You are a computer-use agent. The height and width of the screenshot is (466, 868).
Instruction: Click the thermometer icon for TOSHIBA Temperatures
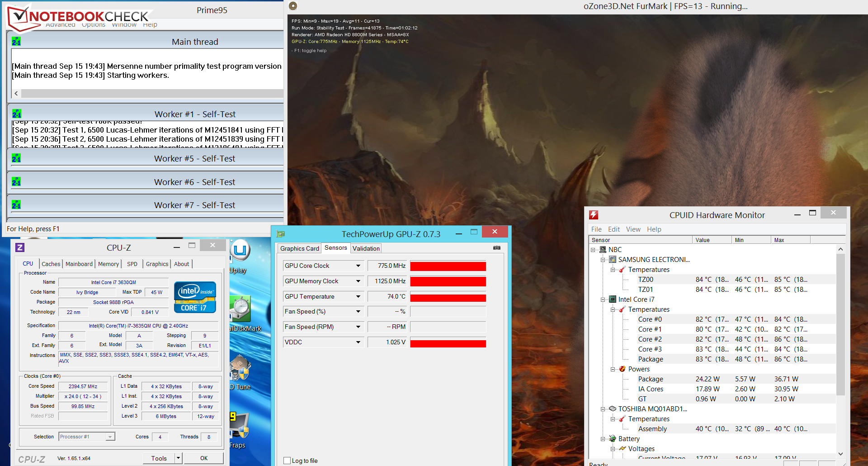pos(623,419)
